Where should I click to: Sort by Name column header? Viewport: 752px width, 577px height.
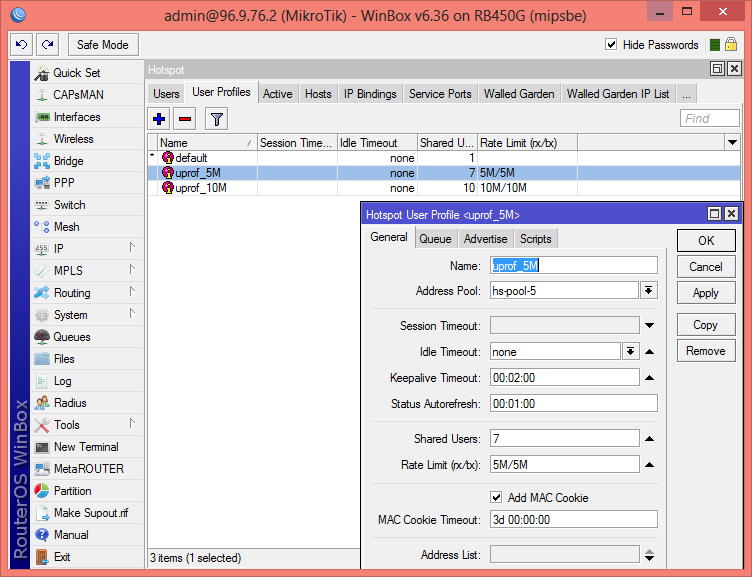pos(207,142)
